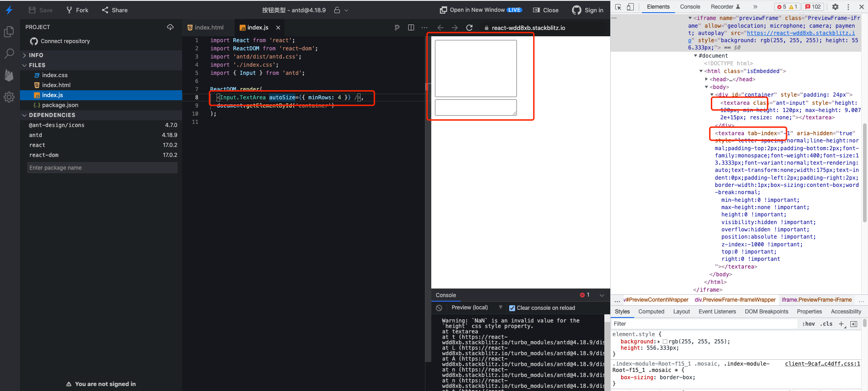Open the Event Listeners tab
The height and width of the screenshot is (391, 868).
click(x=717, y=312)
